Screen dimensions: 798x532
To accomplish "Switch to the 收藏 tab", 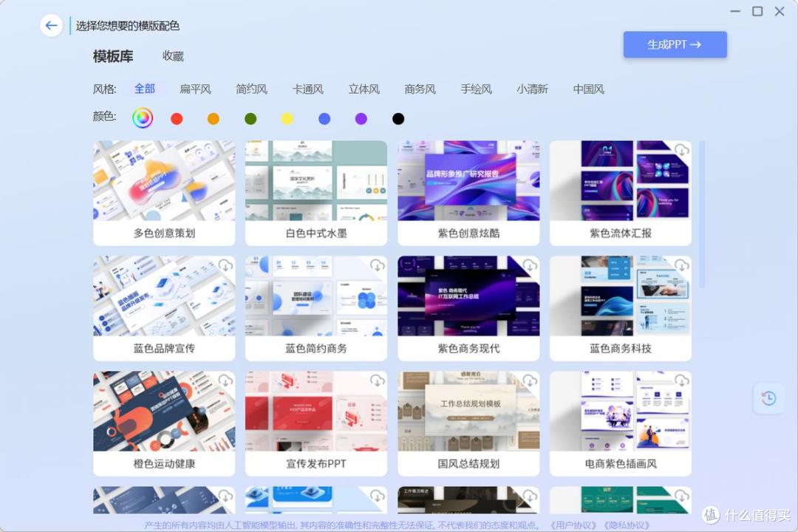I will (x=173, y=56).
